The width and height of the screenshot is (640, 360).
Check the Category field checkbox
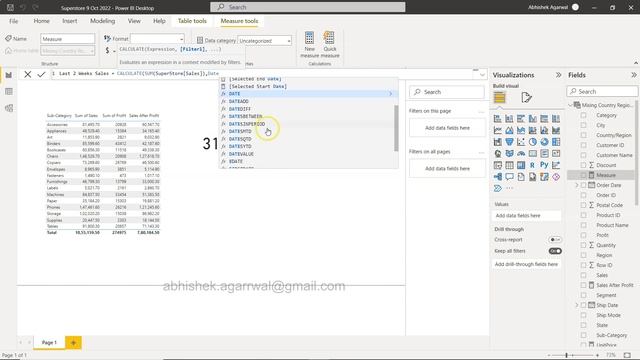[583, 115]
